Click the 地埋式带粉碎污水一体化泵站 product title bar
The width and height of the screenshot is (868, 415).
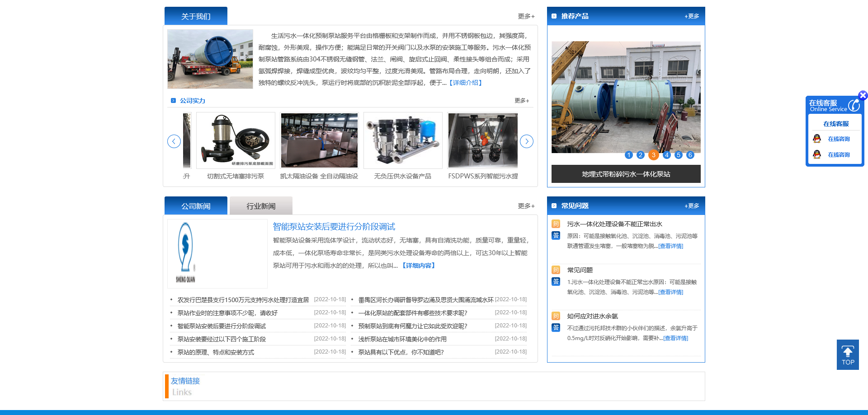pyautogui.click(x=626, y=174)
